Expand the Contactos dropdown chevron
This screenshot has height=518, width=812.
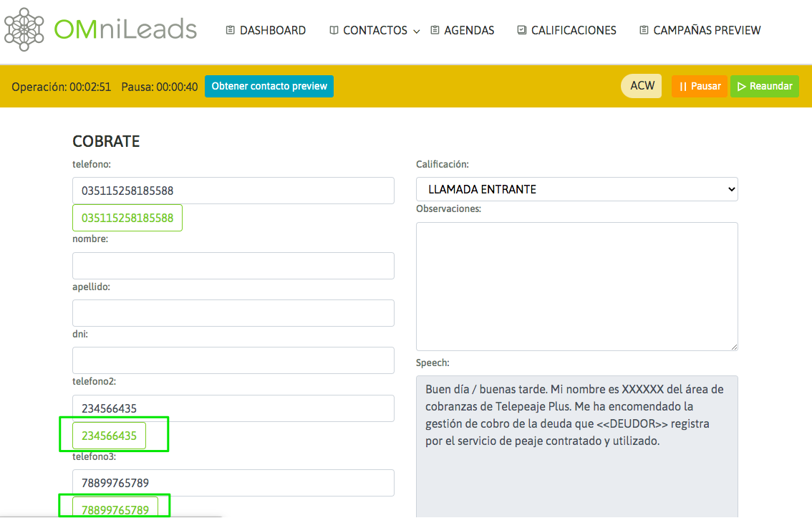pyautogui.click(x=417, y=32)
